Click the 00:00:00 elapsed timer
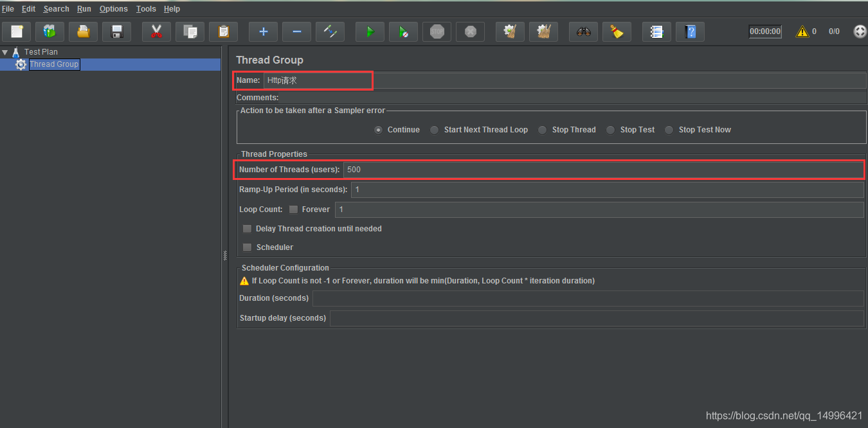Screen dimensions: 868x428 pos(765,31)
